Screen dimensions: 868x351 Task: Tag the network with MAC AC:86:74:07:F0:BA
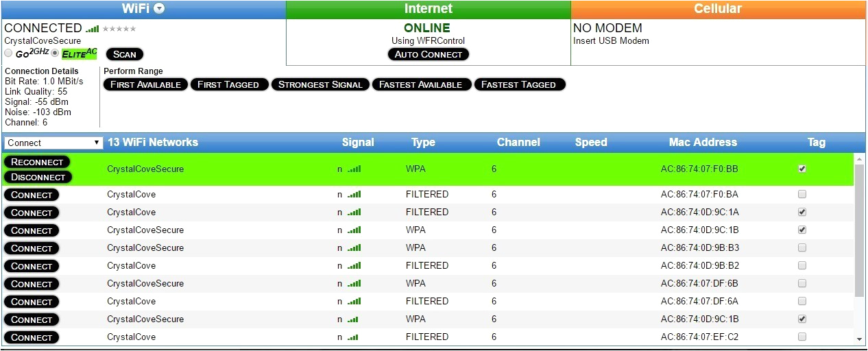point(802,195)
